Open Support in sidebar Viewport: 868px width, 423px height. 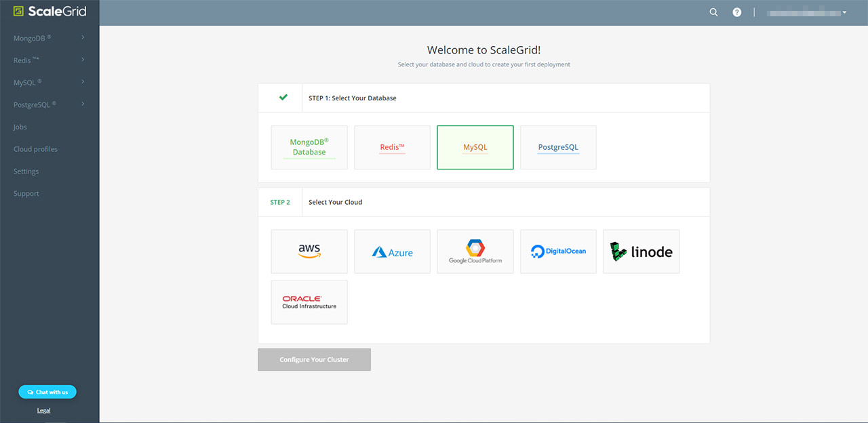[x=26, y=194]
